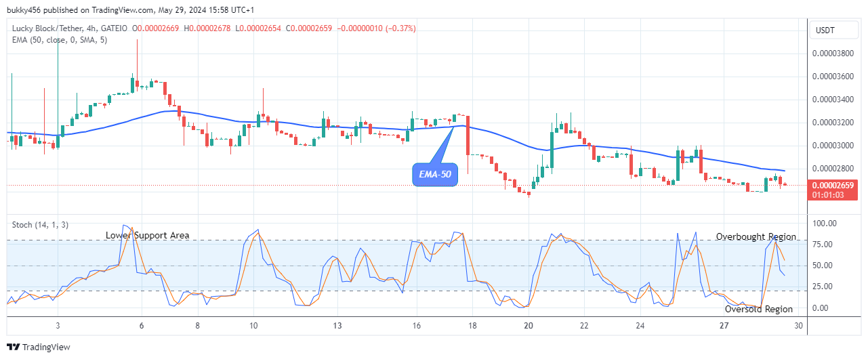
Task: Click date axis label 18
Action: pyautogui.click(x=472, y=326)
